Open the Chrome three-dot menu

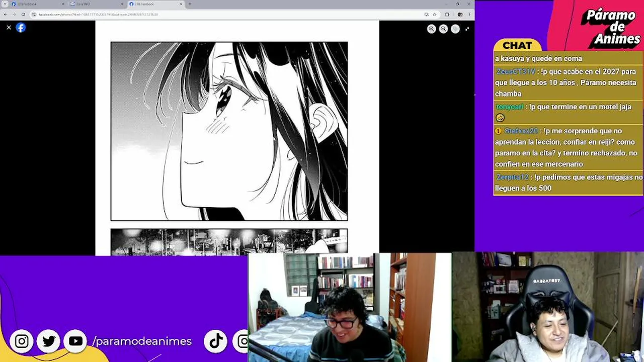point(469,15)
